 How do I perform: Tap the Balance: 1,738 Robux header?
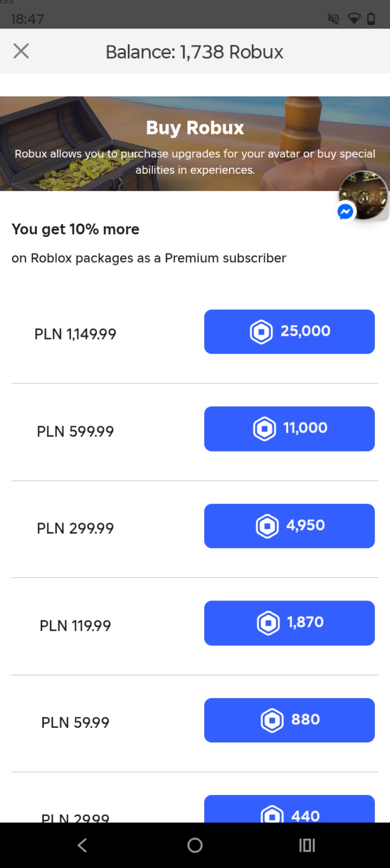pos(194,52)
